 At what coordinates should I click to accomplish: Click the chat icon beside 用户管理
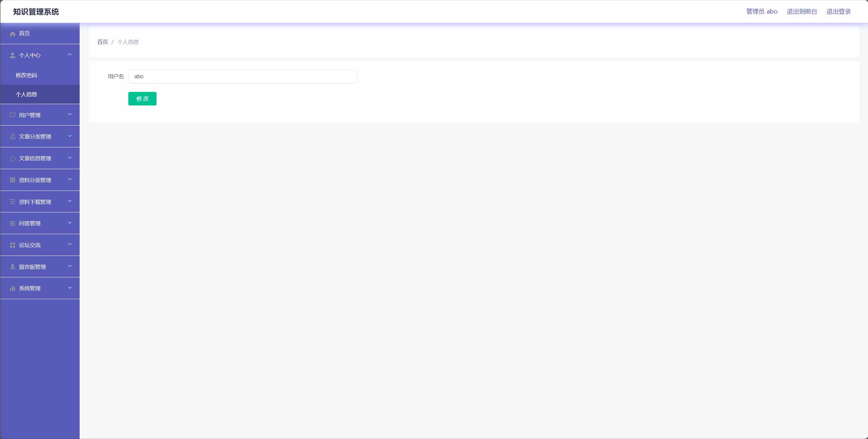13,115
